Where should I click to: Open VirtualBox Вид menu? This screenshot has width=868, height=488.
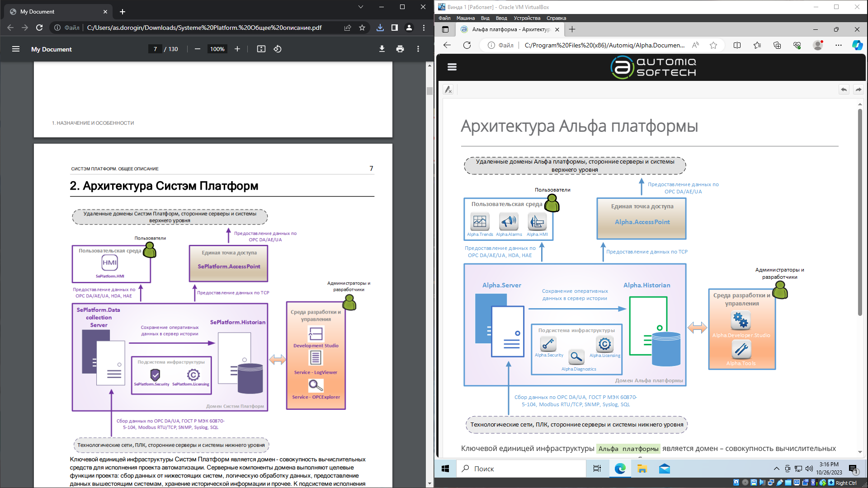click(485, 18)
